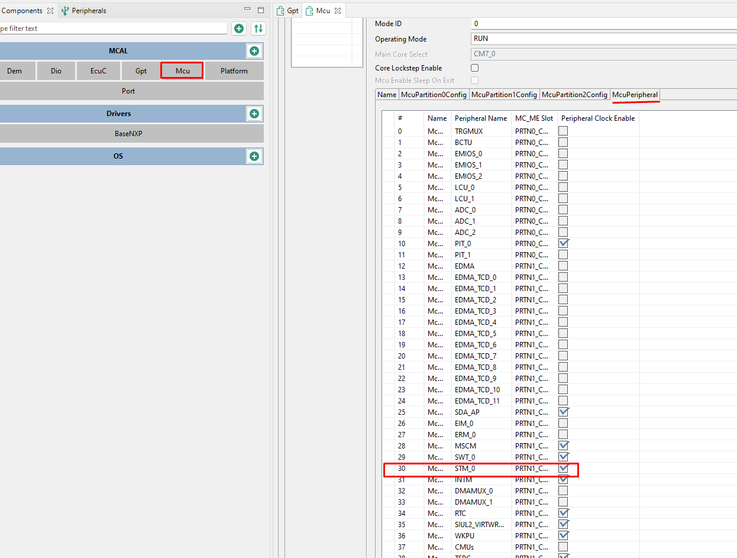Minimize the Components panel
Screen dimensions: 737x558
pyautogui.click(x=247, y=9)
